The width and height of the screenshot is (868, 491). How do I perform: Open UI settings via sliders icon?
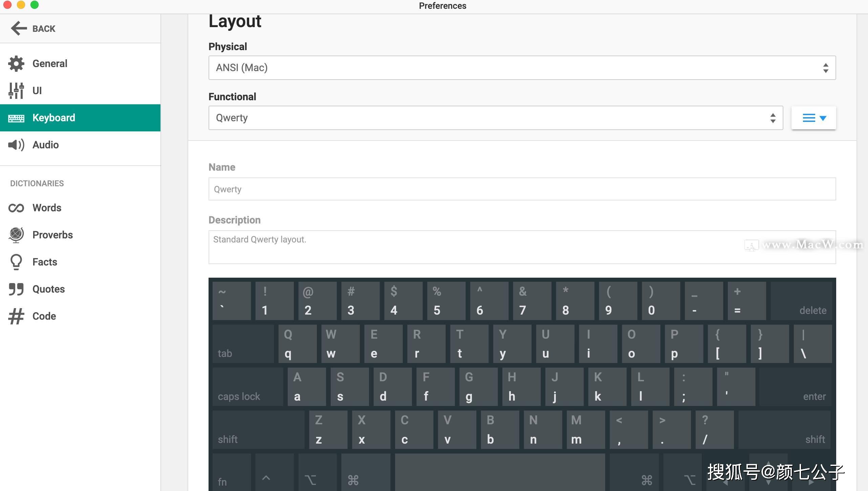[16, 91]
